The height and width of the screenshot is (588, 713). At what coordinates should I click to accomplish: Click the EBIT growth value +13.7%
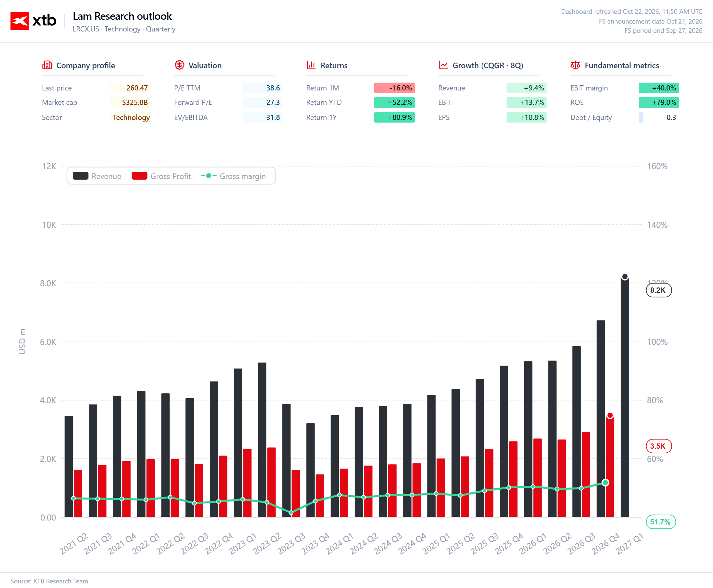pyautogui.click(x=527, y=103)
